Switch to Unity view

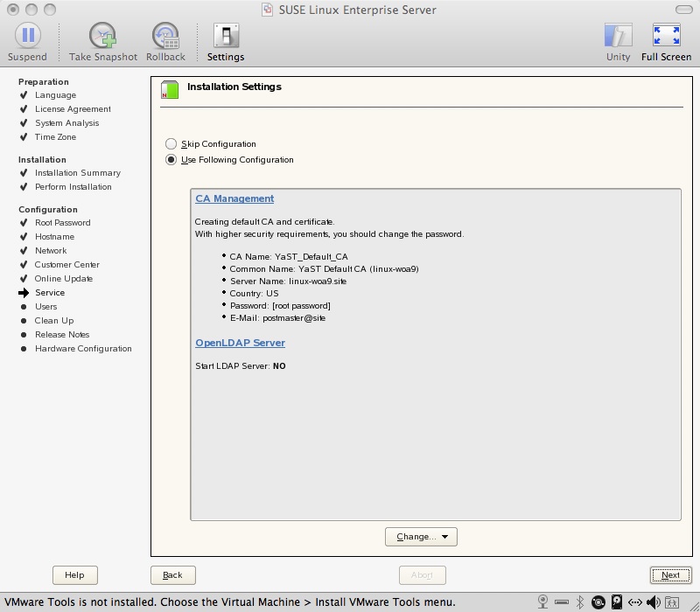click(x=619, y=42)
